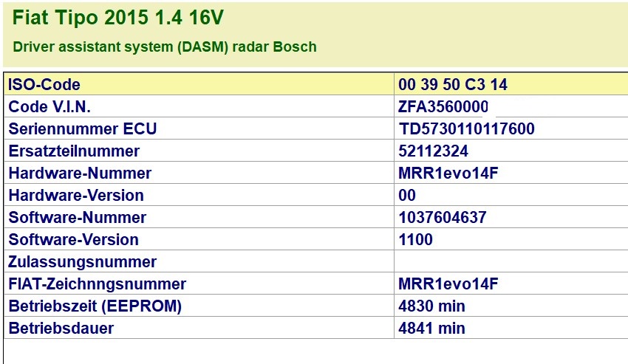Click the VIN value ZFA3560000
Image resolution: width=628 pixels, height=364 pixels.
pyautogui.click(x=443, y=107)
